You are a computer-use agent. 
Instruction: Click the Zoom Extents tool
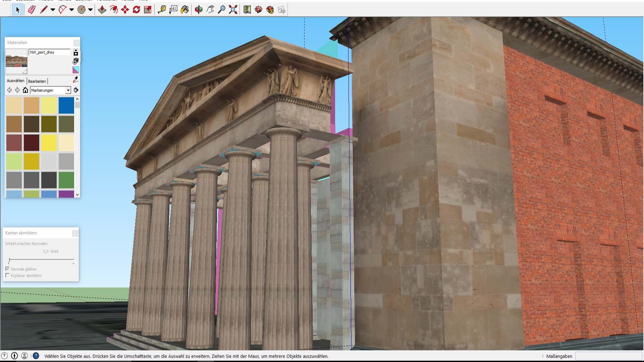[x=233, y=10]
